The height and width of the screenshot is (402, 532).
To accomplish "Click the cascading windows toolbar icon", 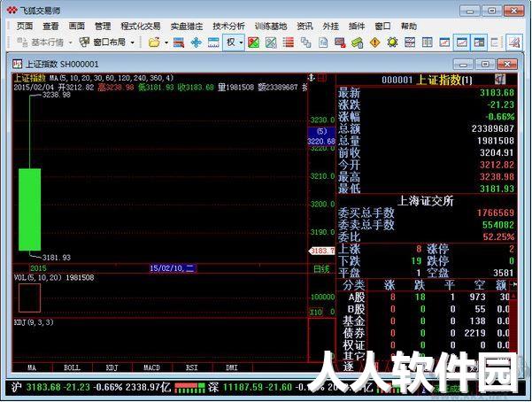I will (x=305, y=43).
